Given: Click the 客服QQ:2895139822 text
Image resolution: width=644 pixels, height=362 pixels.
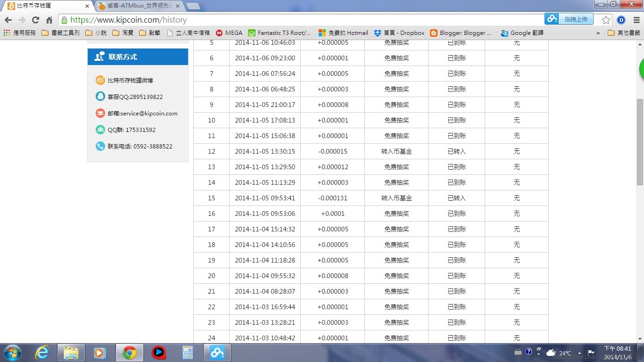Looking at the screenshot, I should pos(135,97).
